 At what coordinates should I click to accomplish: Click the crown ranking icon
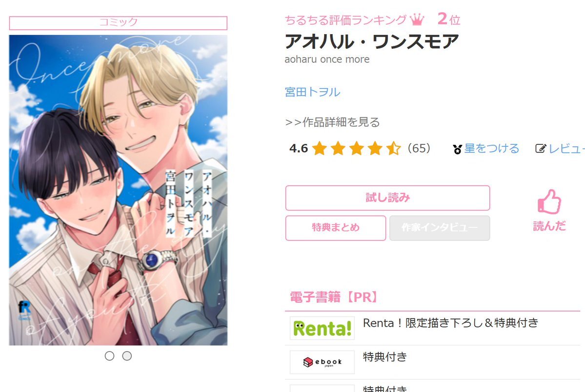pyautogui.click(x=417, y=20)
